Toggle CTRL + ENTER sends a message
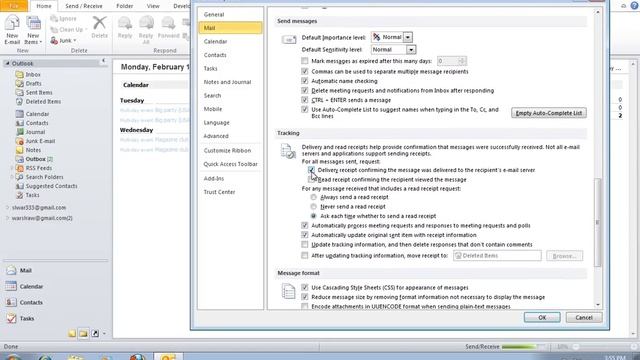The width and height of the screenshot is (640, 360). click(x=304, y=100)
